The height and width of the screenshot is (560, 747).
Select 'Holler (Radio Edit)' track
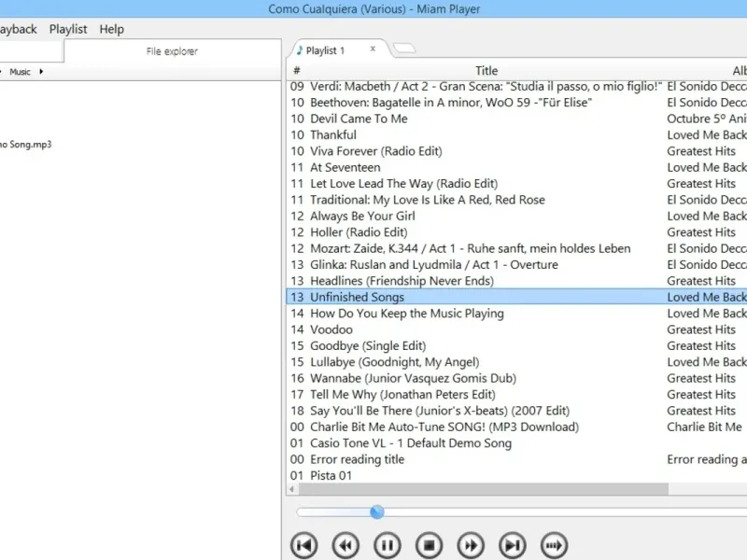(516, 231)
